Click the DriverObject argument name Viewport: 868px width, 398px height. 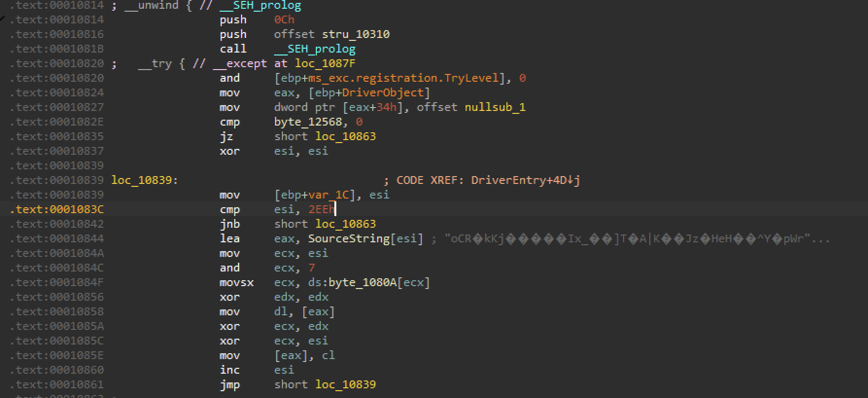(383, 92)
